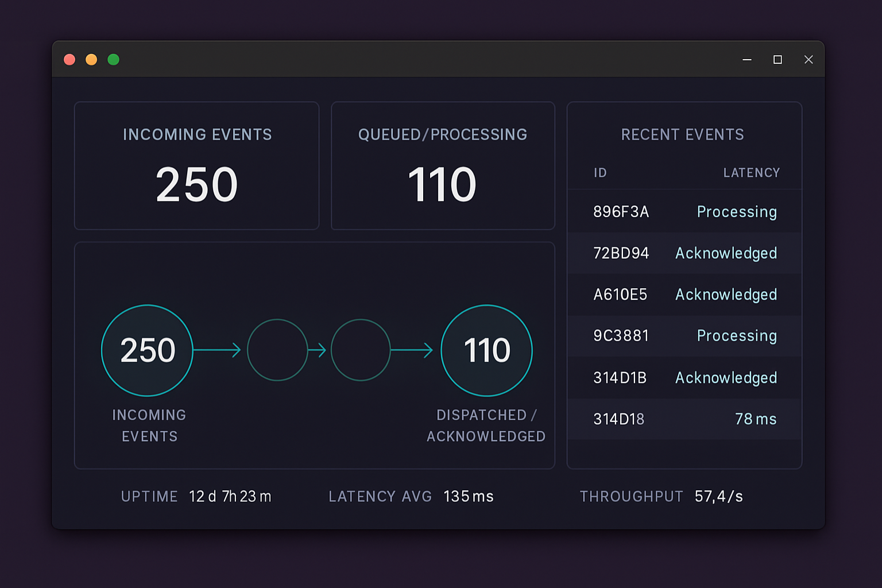The height and width of the screenshot is (588, 882).
Task: Select the Queued/Processing counter card
Action: [x=443, y=166]
